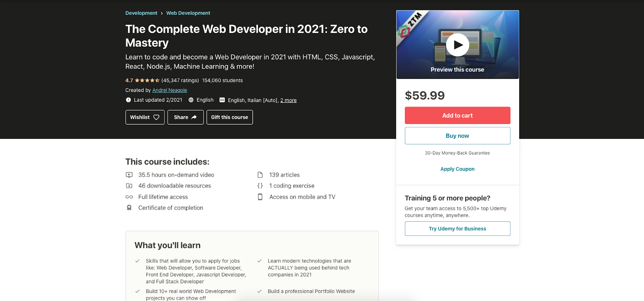The width and height of the screenshot is (644, 301).
Task: Click the star rating icons
Action: [147, 80]
